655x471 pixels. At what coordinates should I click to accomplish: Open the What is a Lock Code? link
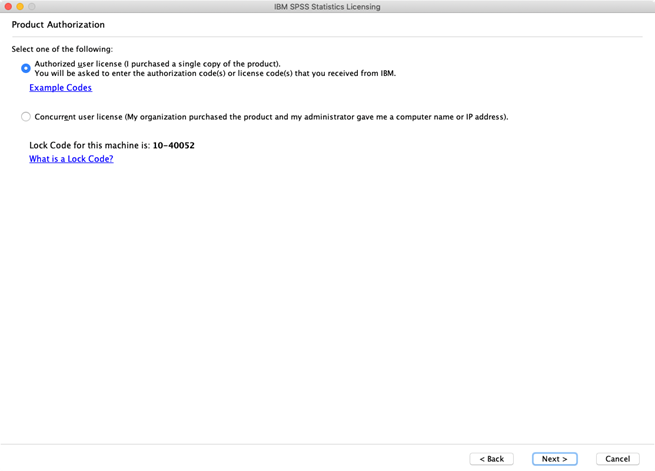click(x=71, y=159)
